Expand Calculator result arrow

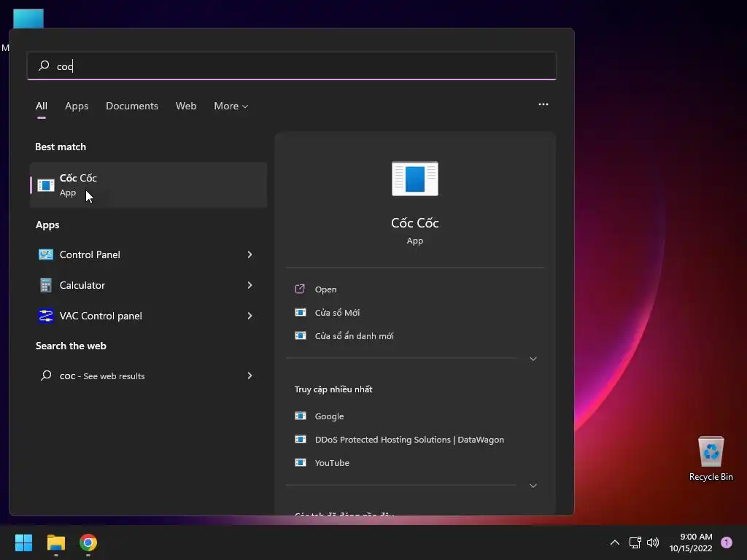click(x=249, y=285)
